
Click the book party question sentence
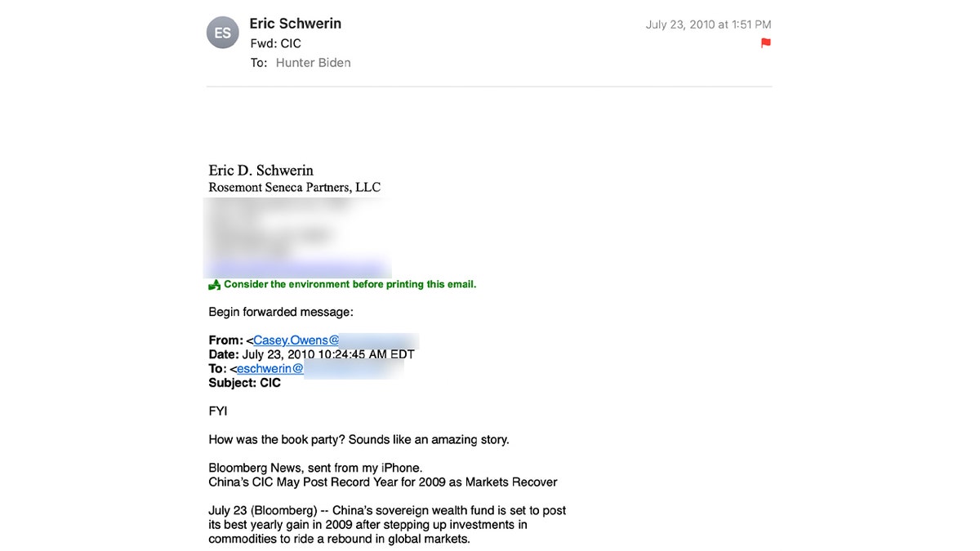(359, 440)
